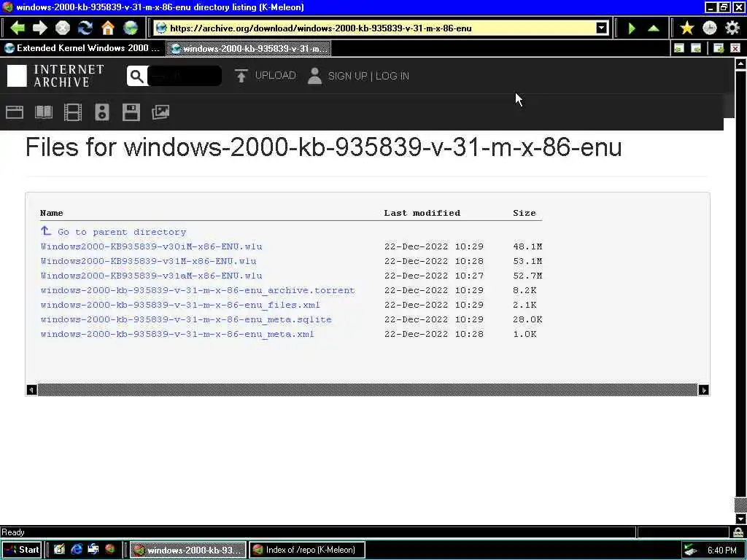Open browser settings gear icon

[x=732, y=28]
